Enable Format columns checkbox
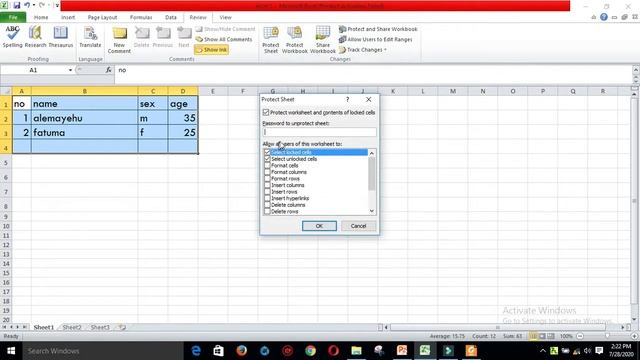640x360 pixels. [267, 172]
